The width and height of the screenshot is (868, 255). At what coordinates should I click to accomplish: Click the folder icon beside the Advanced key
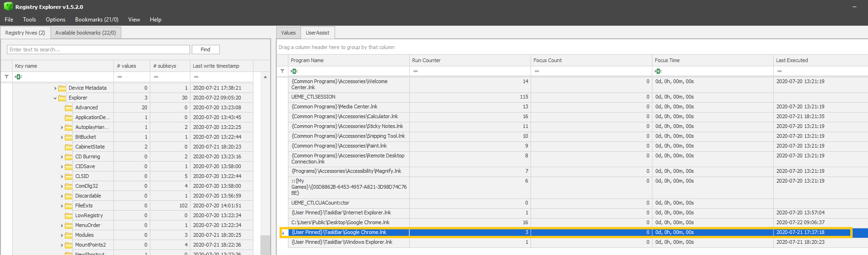tap(69, 107)
